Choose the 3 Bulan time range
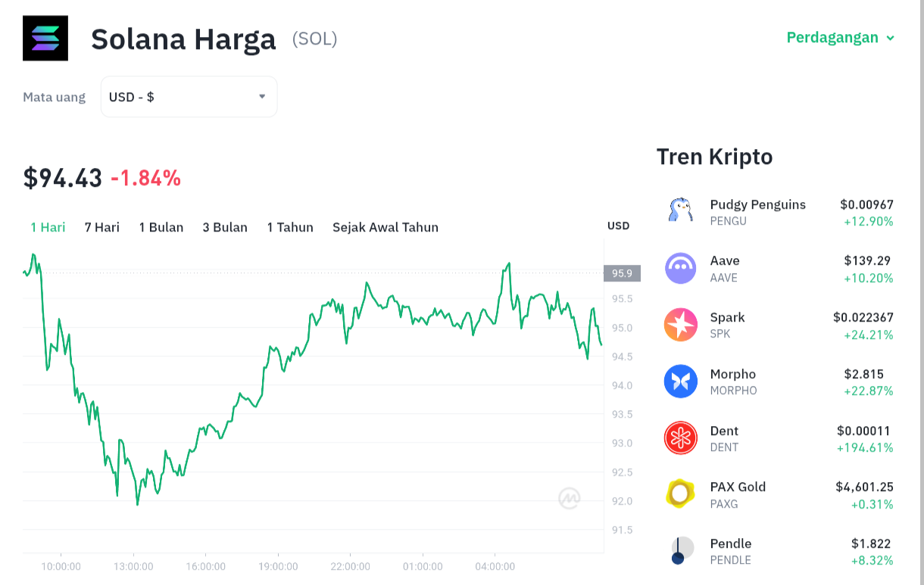 tap(225, 227)
